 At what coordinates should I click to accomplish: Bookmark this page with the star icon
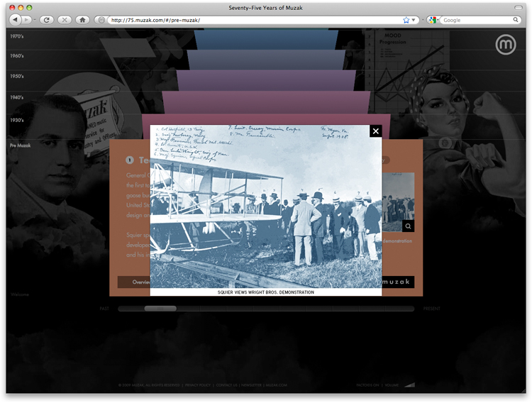tap(406, 20)
